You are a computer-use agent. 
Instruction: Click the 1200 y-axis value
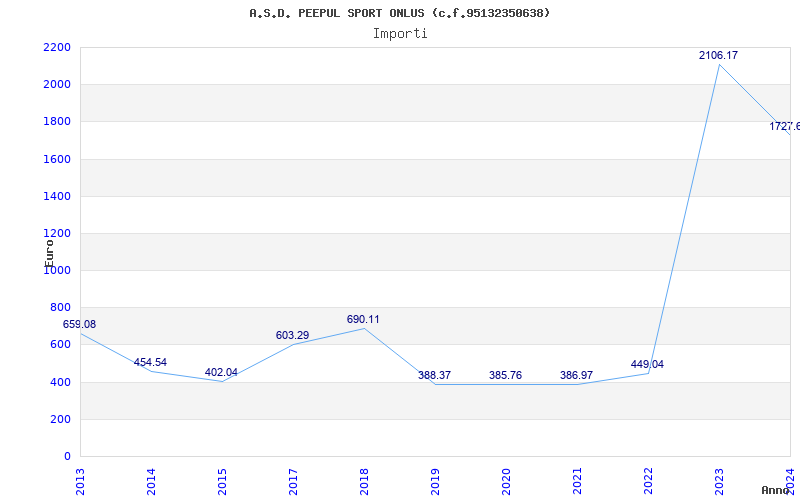(x=57, y=234)
